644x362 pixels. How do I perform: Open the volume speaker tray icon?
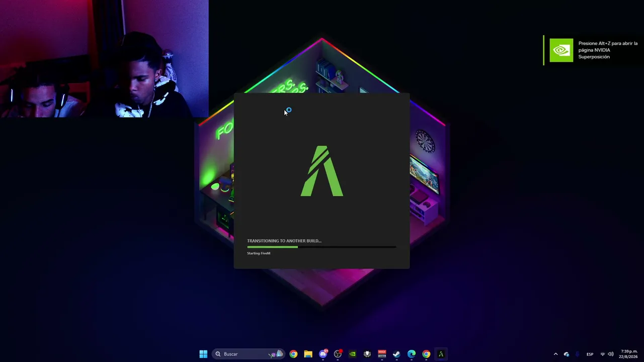pos(611,354)
